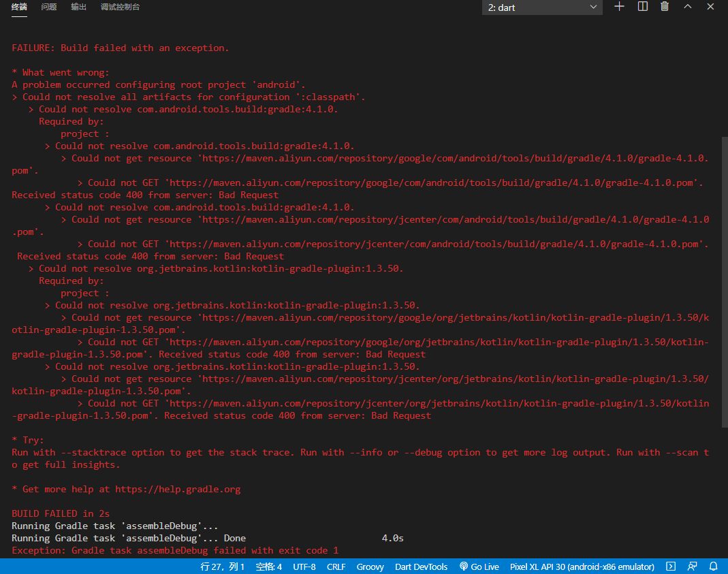The image size is (728, 574).
Task: Close the terminal panel
Action: tap(710, 7)
